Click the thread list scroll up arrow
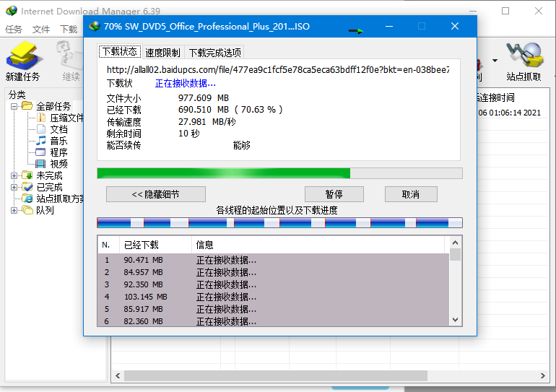The width and height of the screenshot is (556, 392). tap(456, 243)
